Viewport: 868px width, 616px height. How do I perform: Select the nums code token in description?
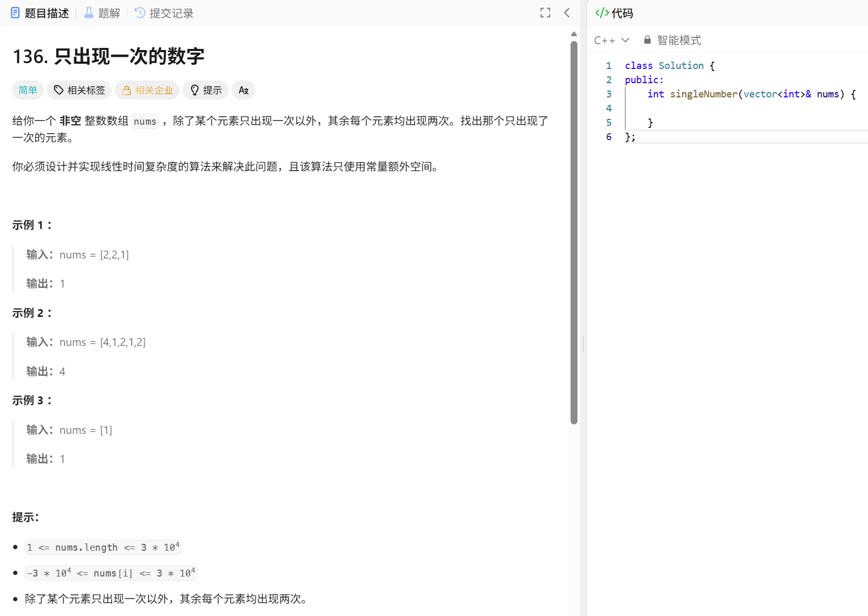point(145,121)
